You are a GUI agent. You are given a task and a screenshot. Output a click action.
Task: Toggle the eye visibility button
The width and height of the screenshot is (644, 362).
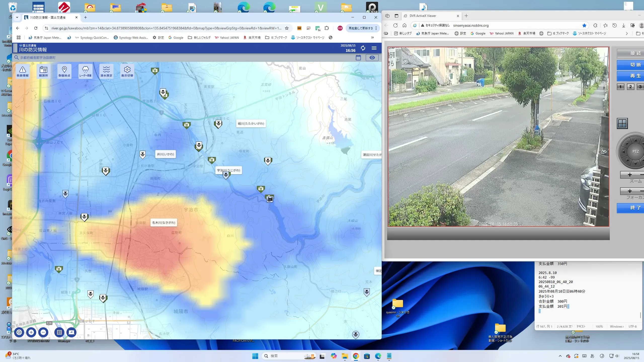coord(372,58)
